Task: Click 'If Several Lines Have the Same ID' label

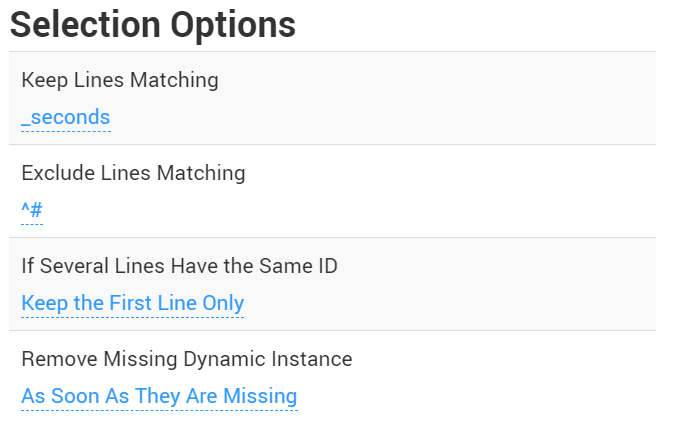Action: (179, 266)
